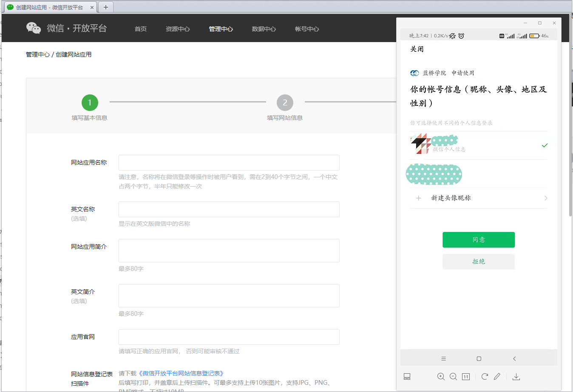
Task: Open the 首页 menu
Action: tap(141, 29)
